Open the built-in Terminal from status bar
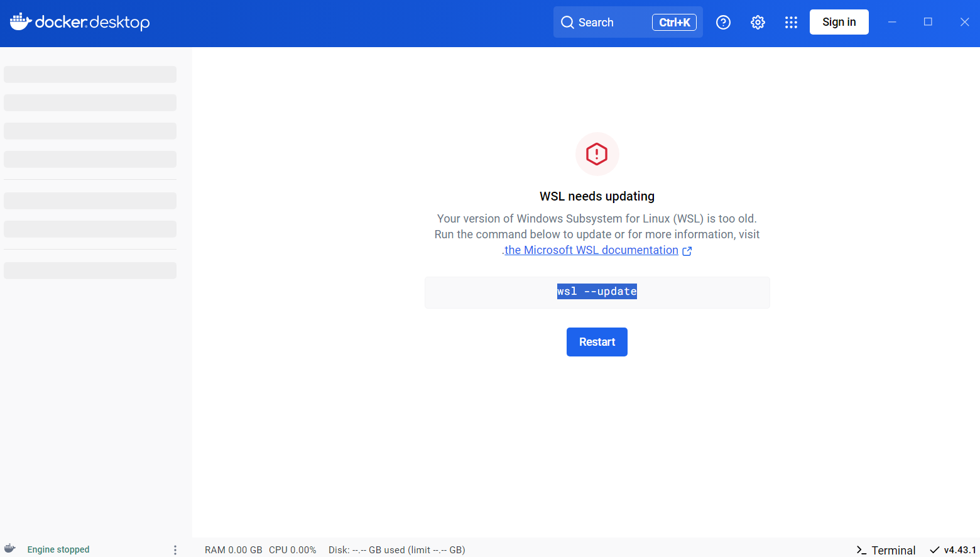The image size is (980, 557). coord(886,549)
